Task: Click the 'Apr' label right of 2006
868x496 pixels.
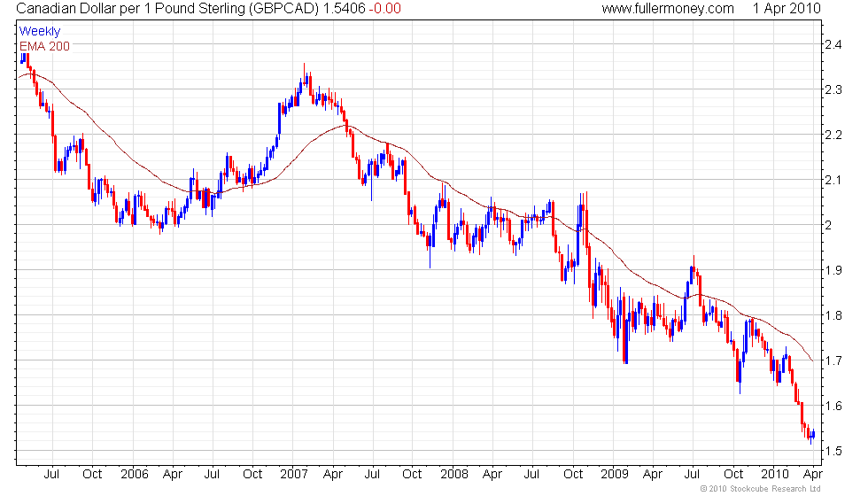Action: pyautogui.click(x=174, y=475)
